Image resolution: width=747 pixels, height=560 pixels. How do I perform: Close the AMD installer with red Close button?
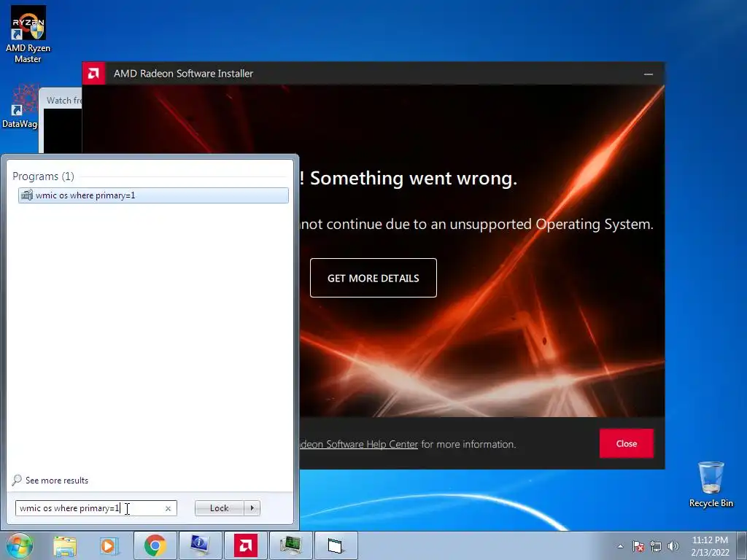coord(626,443)
